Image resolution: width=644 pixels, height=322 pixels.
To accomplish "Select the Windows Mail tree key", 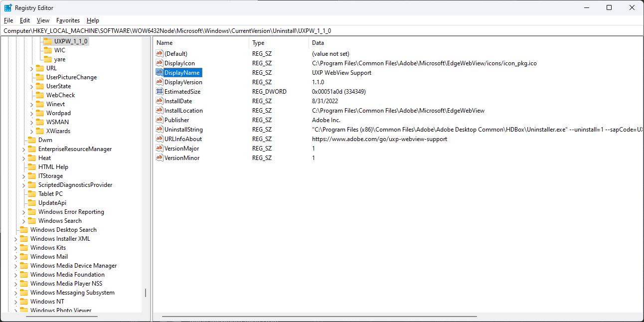I will 49,257.
